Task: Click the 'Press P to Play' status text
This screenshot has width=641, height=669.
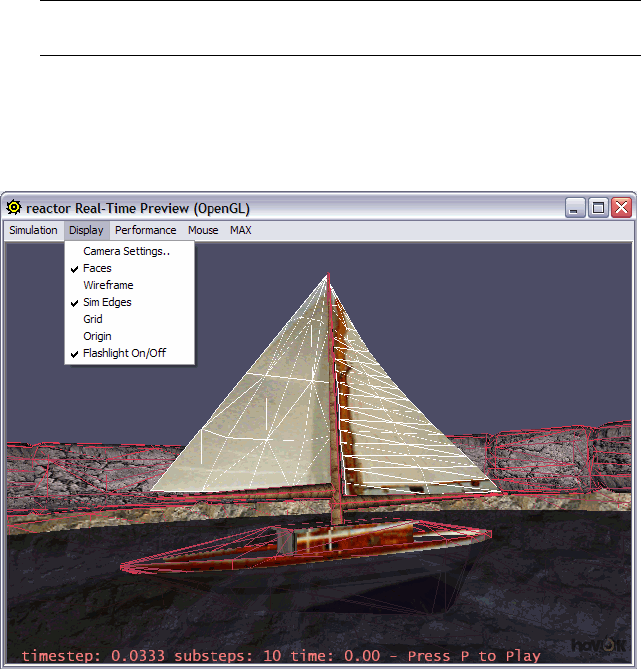Action: tap(474, 656)
